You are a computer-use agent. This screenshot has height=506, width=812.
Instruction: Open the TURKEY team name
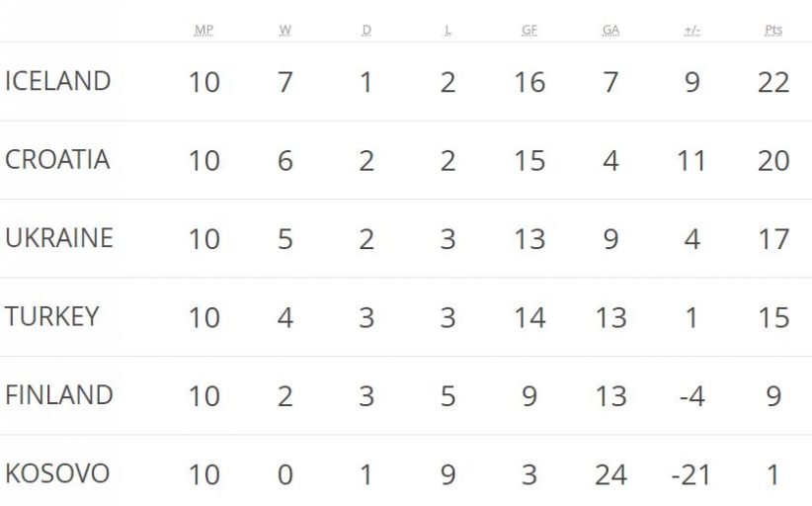coord(52,316)
